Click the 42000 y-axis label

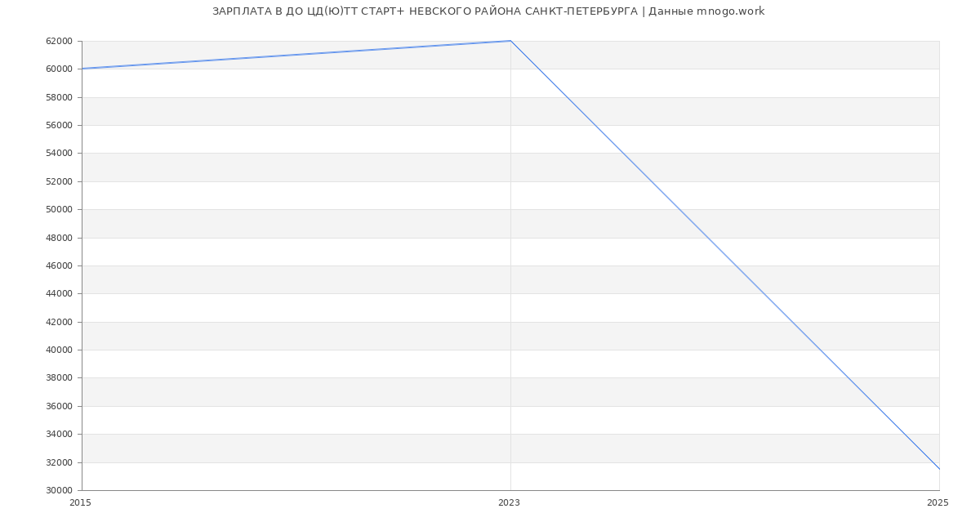pyautogui.click(x=59, y=322)
